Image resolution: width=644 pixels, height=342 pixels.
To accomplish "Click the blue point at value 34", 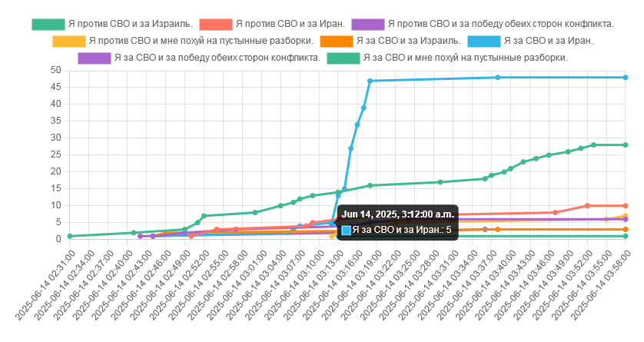I will coord(357,125).
